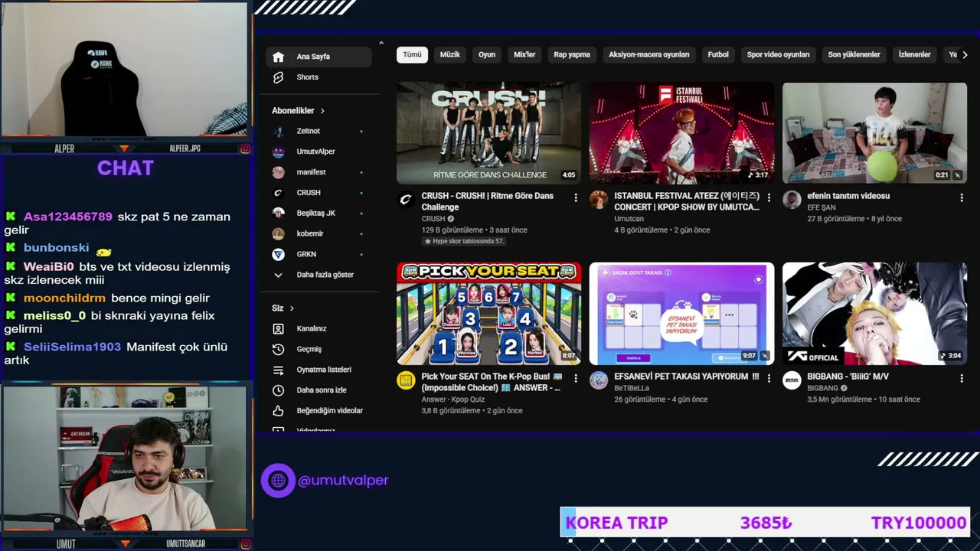Select the Tümü filter chip
This screenshot has width=980, height=551.
(412, 55)
